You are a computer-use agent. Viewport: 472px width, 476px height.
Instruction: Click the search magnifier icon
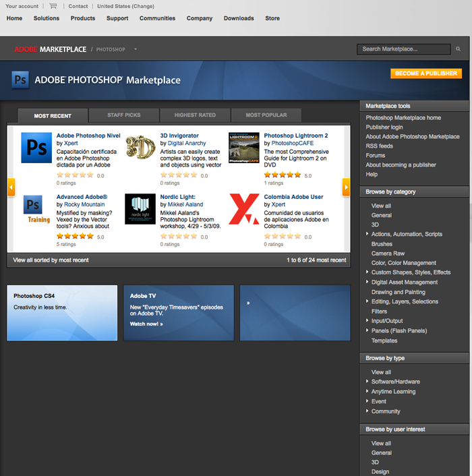(x=458, y=49)
